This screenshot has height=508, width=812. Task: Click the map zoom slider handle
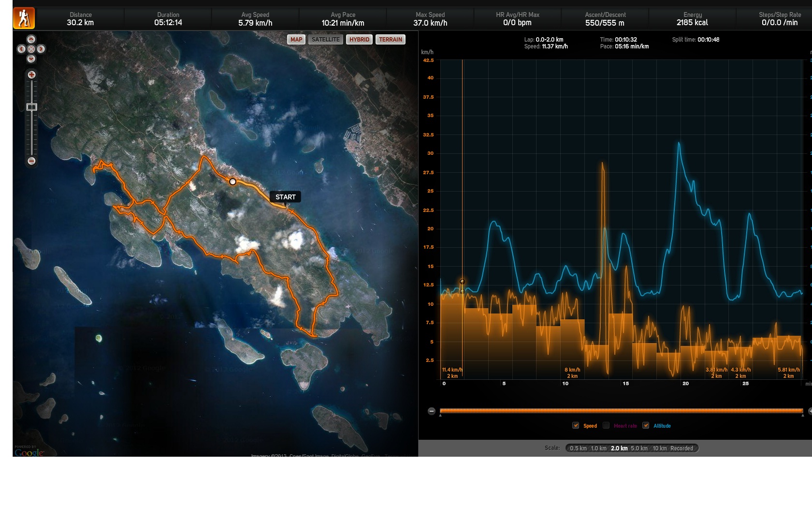click(31, 107)
